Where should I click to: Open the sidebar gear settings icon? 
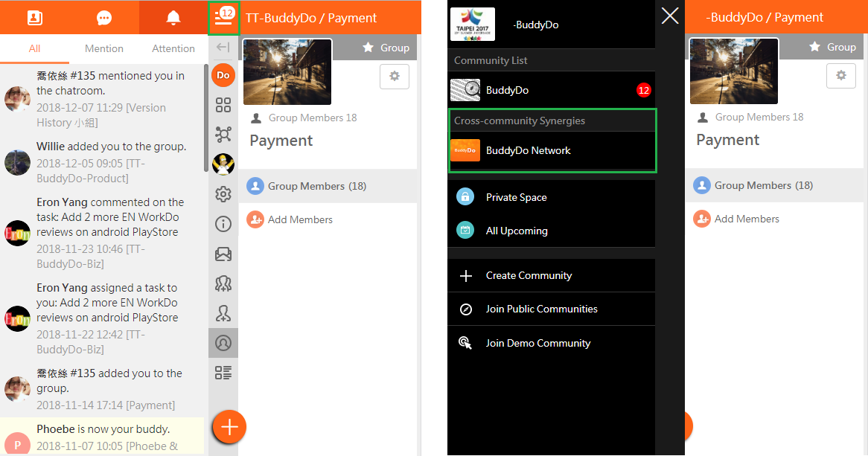pyautogui.click(x=223, y=194)
